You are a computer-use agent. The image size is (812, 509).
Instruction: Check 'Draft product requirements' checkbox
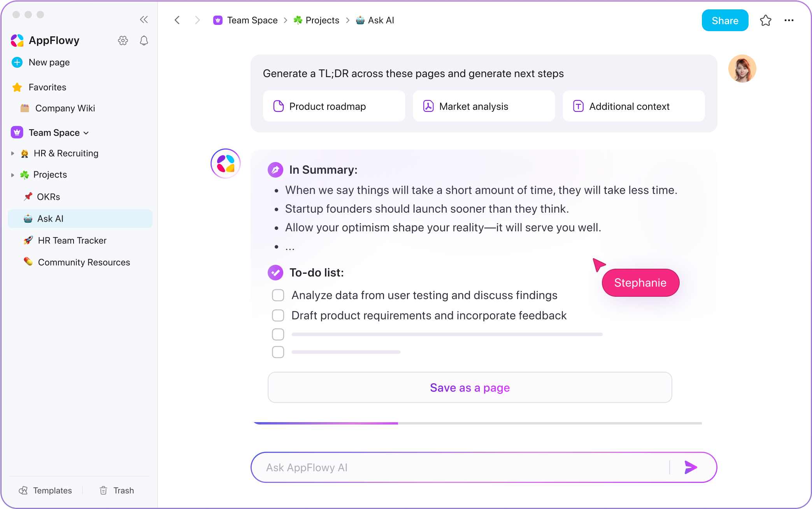click(x=278, y=315)
